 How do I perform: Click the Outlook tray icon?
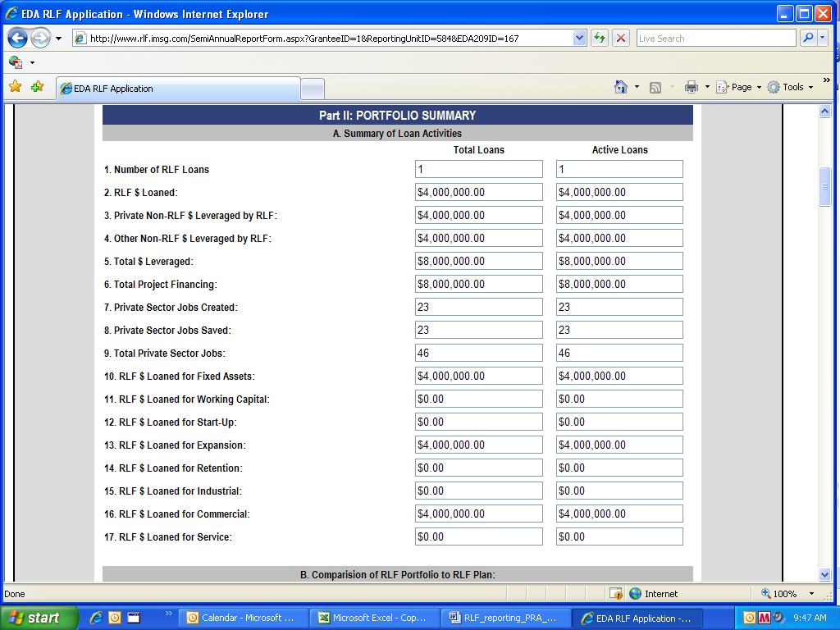pyautogui.click(x=750, y=618)
